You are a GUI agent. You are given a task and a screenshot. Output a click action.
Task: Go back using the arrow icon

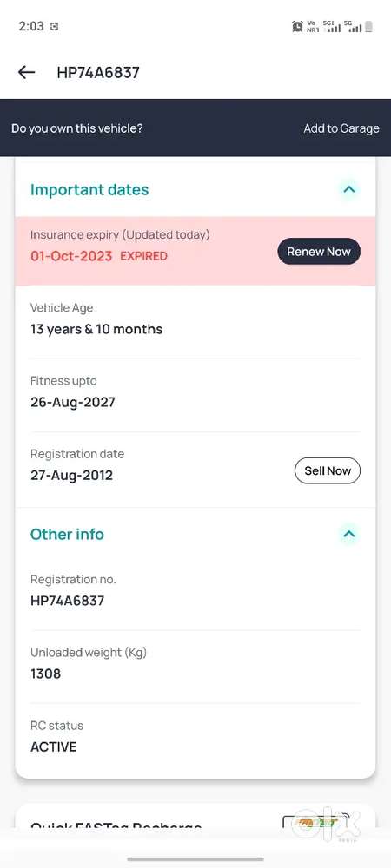(27, 72)
